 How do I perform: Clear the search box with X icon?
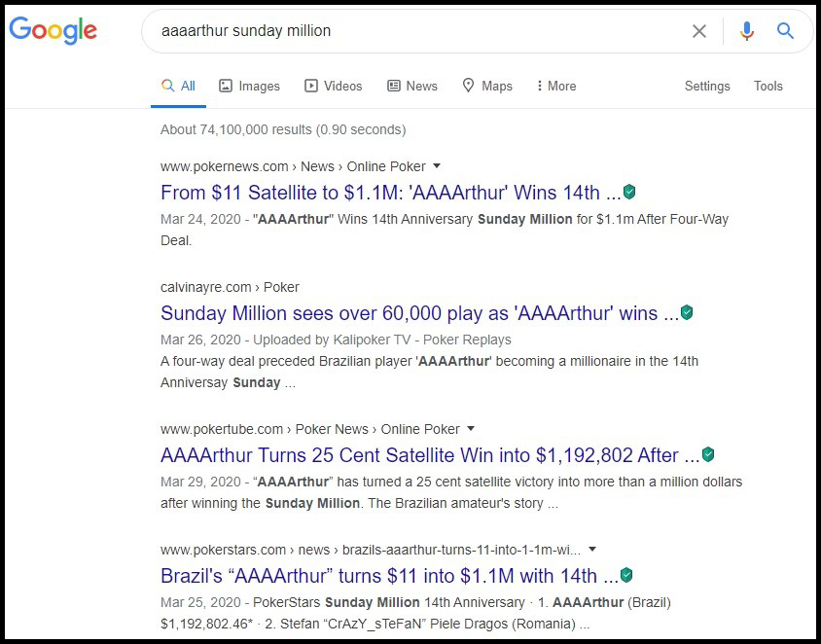(698, 31)
